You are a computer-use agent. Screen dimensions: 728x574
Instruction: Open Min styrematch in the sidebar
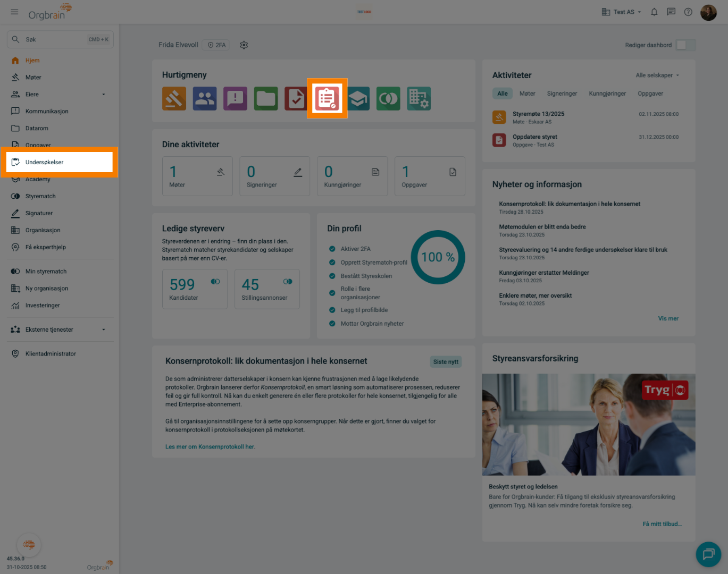(x=60, y=272)
